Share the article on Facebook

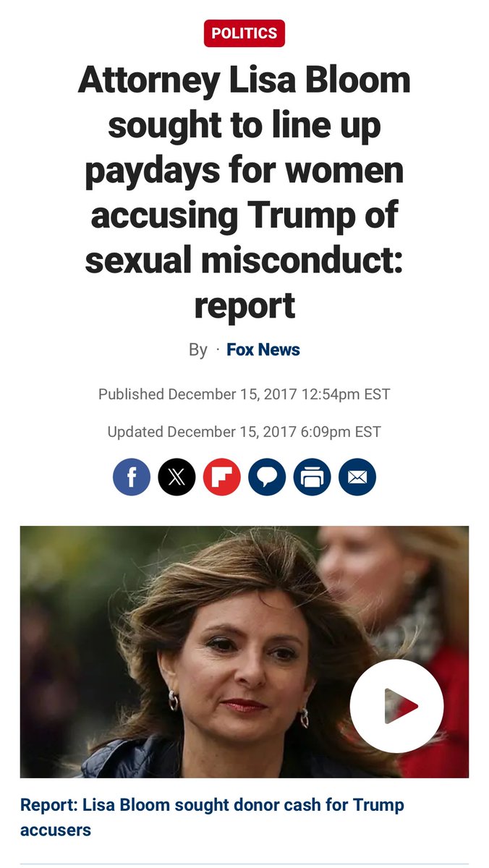132,477
